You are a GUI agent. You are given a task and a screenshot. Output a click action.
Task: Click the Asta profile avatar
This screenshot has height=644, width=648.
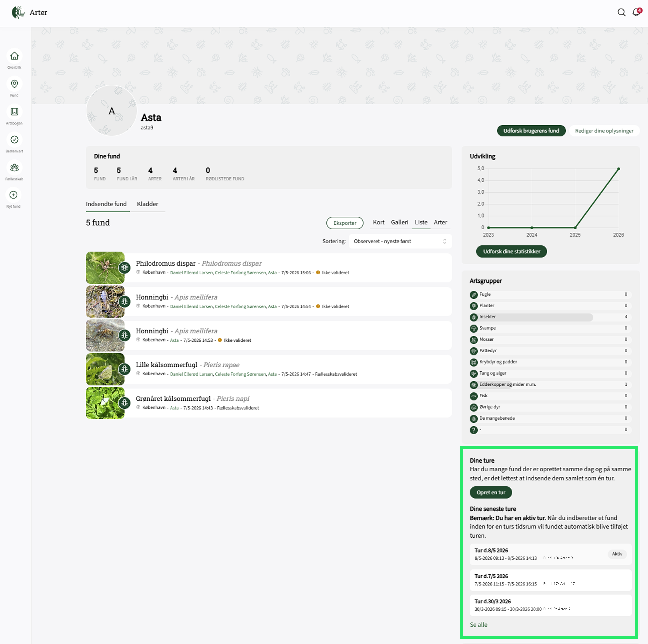click(112, 111)
